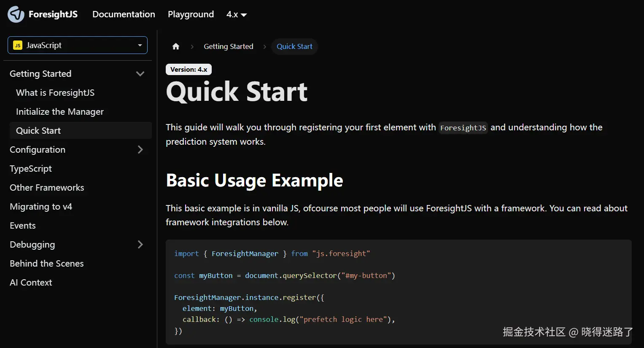Click the Quick Start page title

[237, 92]
